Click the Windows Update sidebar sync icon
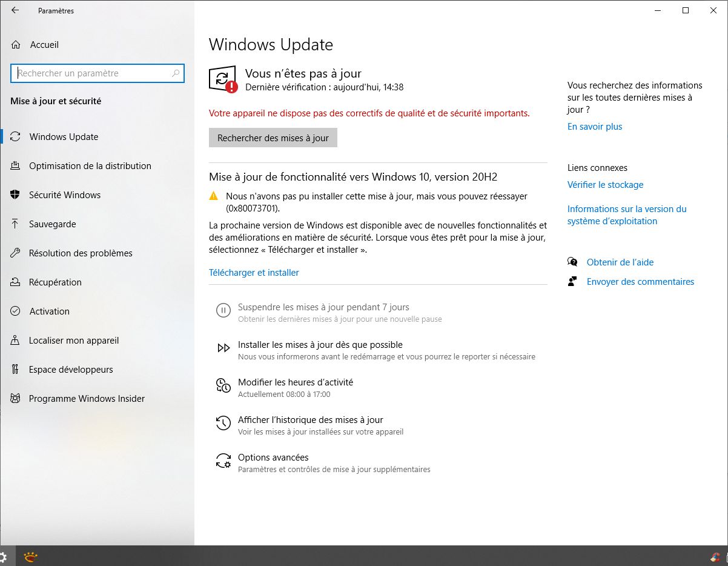Screen dimensions: 728x566 click(16, 136)
